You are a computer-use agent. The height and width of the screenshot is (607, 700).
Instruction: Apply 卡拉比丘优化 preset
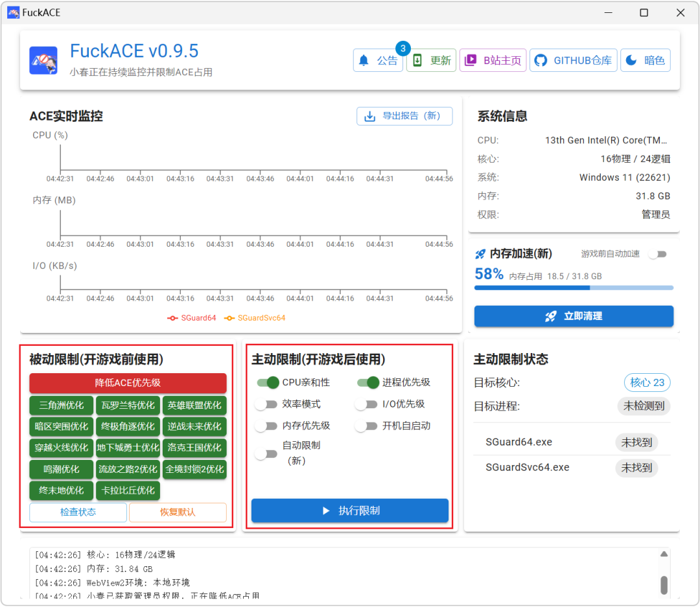coord(128,490)
